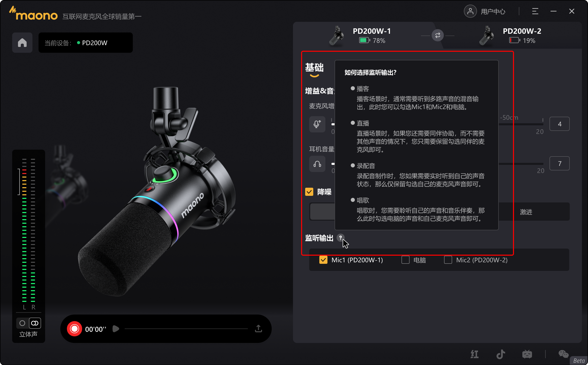Open the 监听输出 help question mark
588x365 pixels.
340,238
